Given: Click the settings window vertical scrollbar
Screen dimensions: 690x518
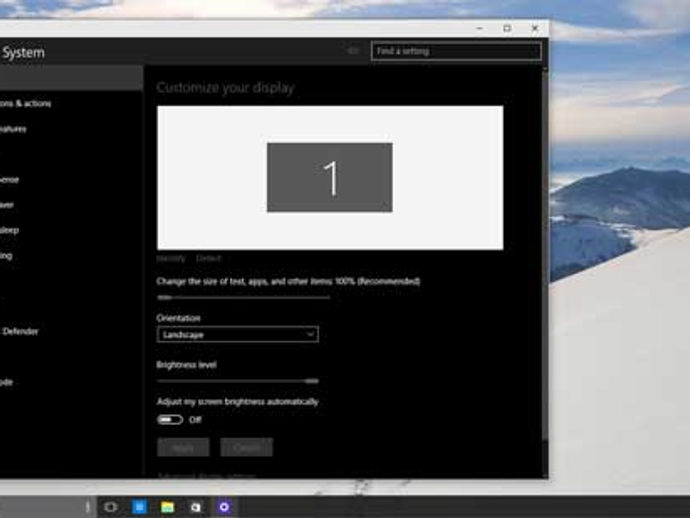Looking at the screenshot, I should click(x=545, y=255).
